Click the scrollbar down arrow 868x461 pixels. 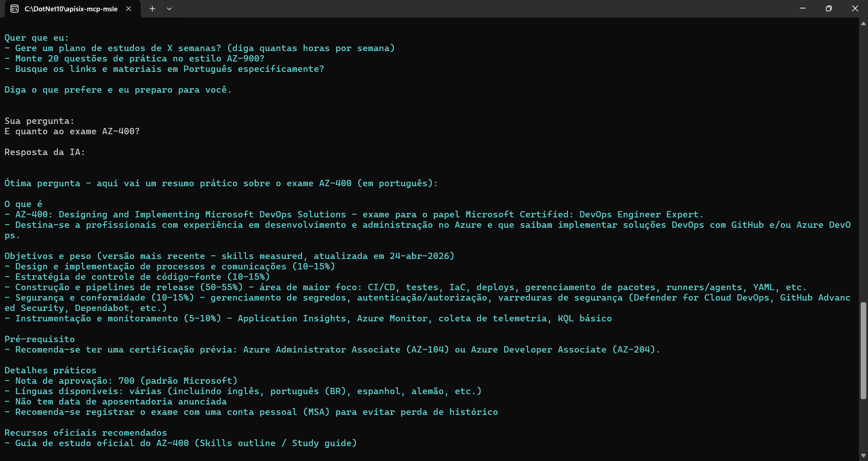[863, 456]
